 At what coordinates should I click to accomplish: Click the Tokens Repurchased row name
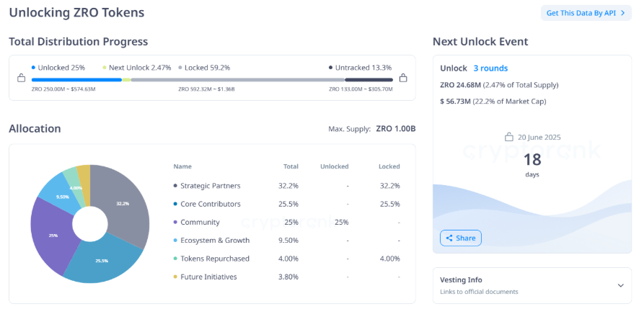click(x=215, y=259)
